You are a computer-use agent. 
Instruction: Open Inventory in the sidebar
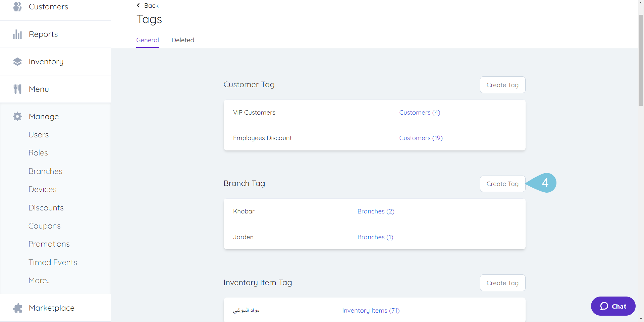(x=46, y=62)
